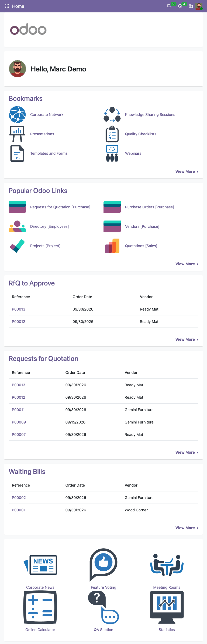Image resolution: width=207 pixels, height=644 pixels.
Task: Open P00013 in Requests for Quotation table
Action: 19,385
